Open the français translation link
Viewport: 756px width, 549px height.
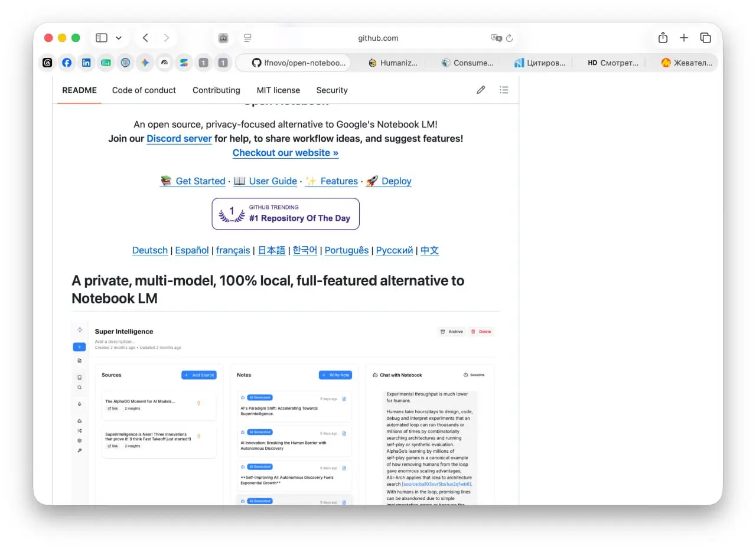[x=233, y=250]
